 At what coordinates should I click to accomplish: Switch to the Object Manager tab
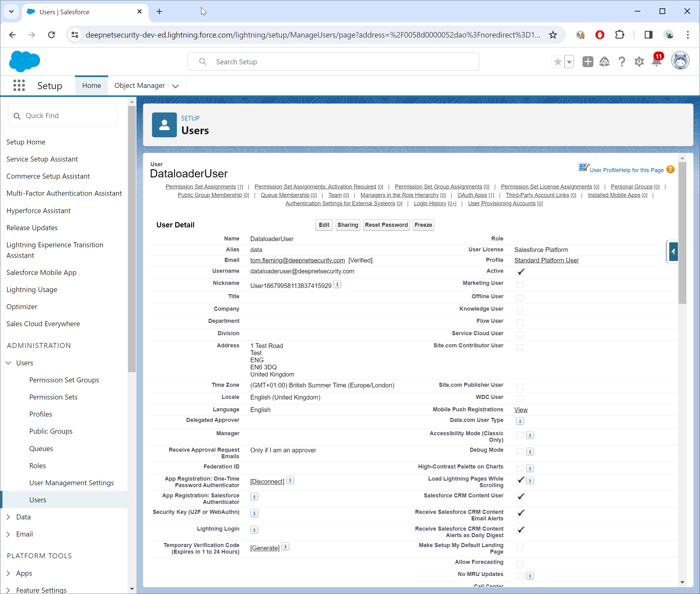(x=140, y=85)
